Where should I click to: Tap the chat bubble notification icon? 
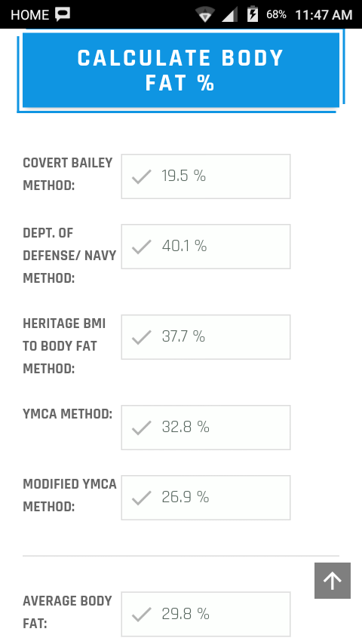(63, 15)
